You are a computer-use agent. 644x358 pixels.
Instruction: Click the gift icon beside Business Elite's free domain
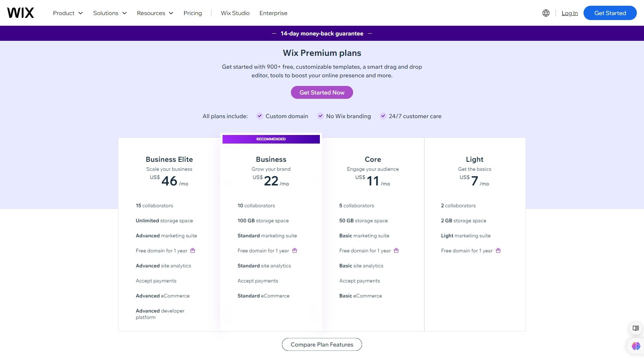pyautogui.click(x=193, y=251)
